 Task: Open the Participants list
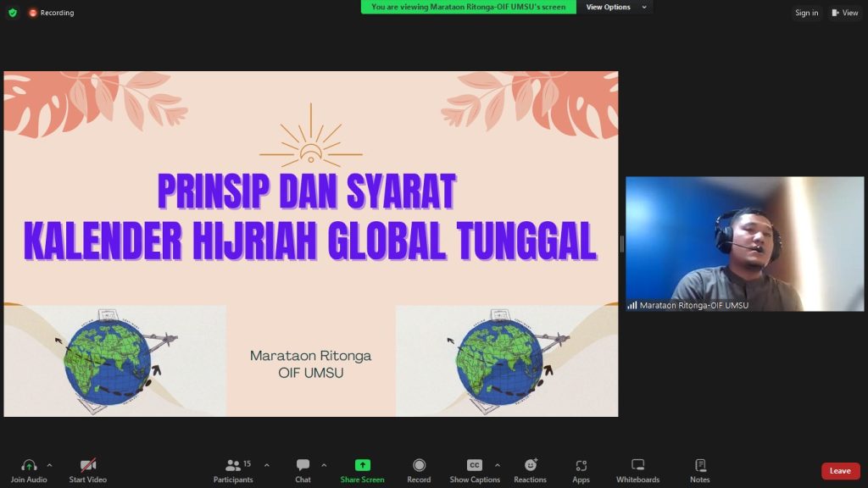233,470
